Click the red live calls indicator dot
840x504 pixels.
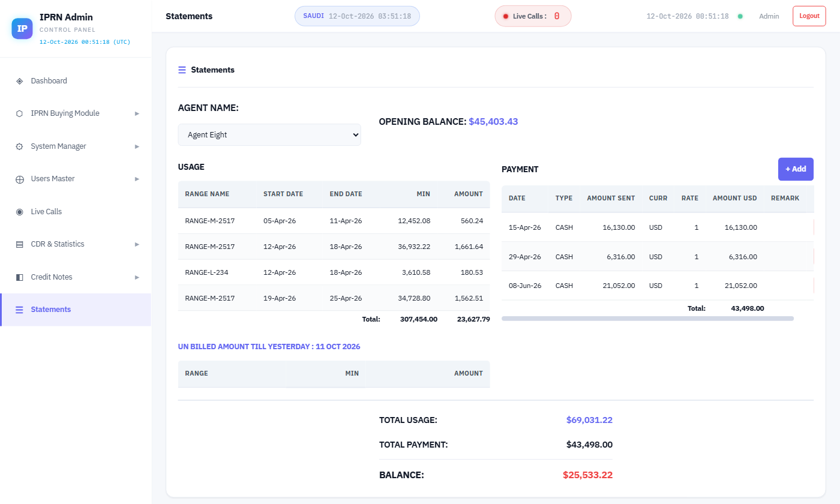coord(506,16)
